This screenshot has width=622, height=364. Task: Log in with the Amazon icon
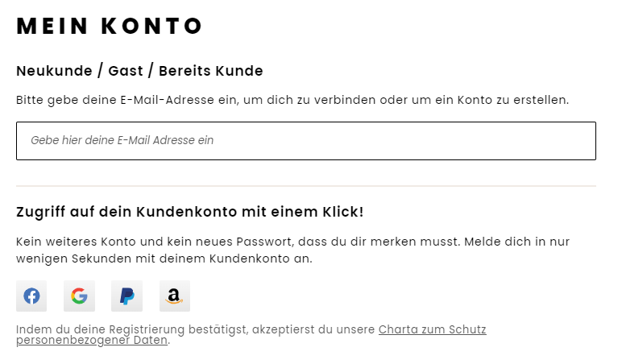(175, 296)
